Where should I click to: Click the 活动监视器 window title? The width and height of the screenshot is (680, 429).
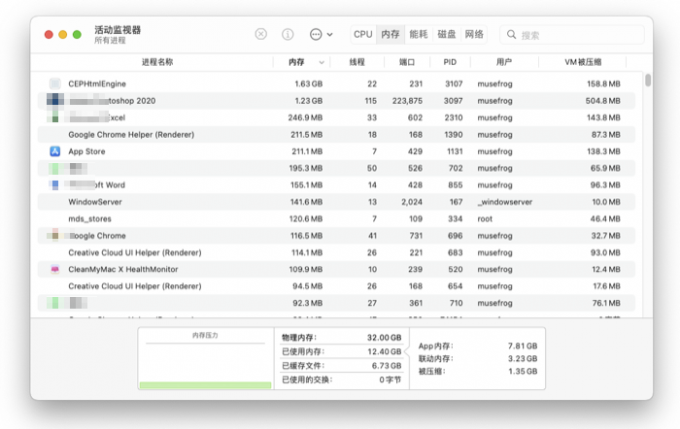click(x=118, y=30)
